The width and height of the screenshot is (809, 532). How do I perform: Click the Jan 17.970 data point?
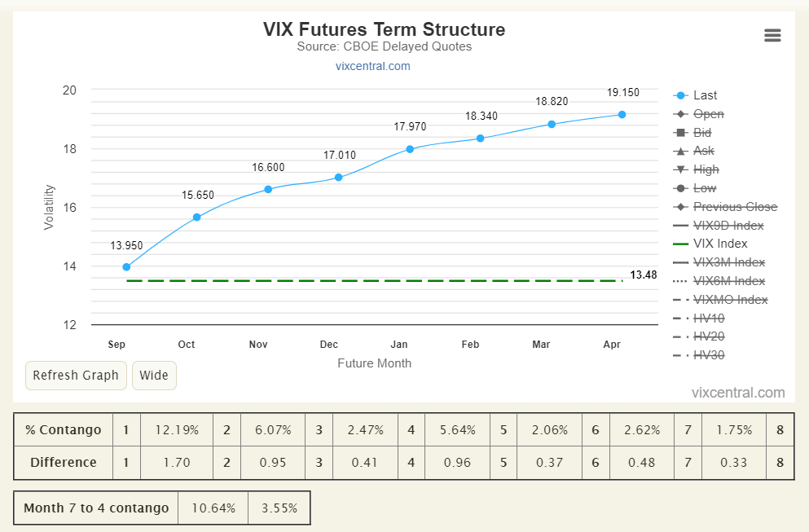[410, 149]
